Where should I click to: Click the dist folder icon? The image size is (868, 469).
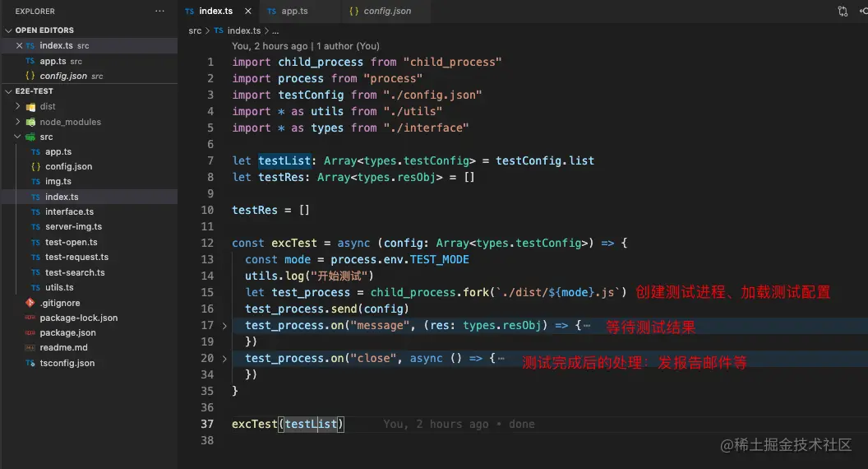(x=30, y=106)
